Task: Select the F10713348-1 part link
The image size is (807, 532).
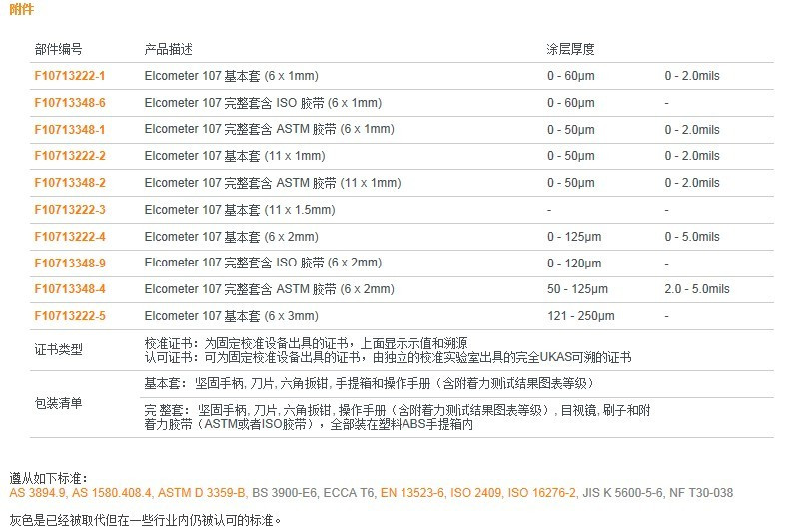Action: coord(69,130)
